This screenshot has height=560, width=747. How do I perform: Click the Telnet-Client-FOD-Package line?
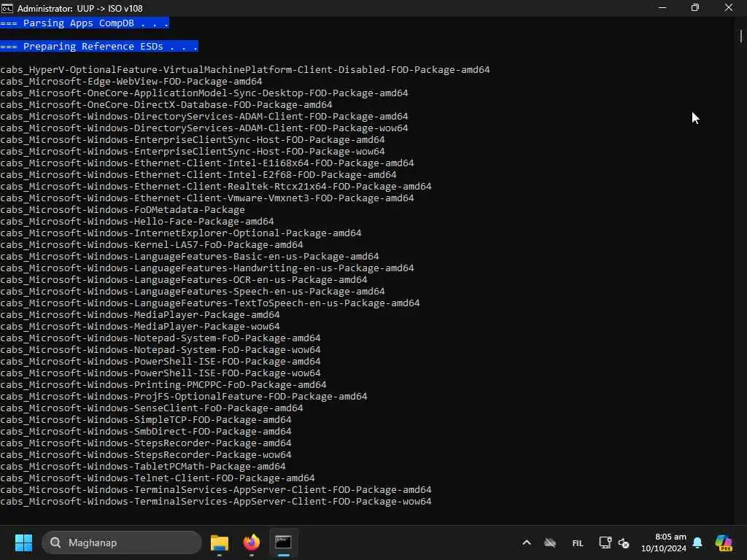(158, 478)
